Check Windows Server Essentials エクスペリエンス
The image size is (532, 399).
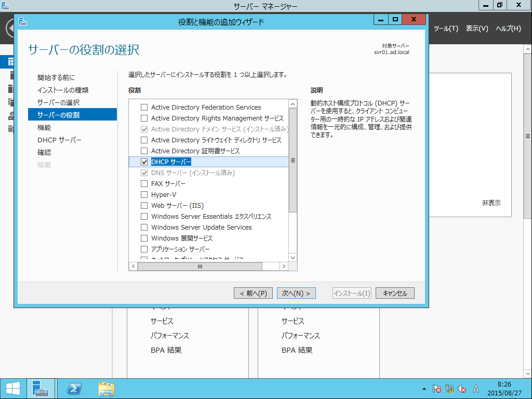coord(144,216)
